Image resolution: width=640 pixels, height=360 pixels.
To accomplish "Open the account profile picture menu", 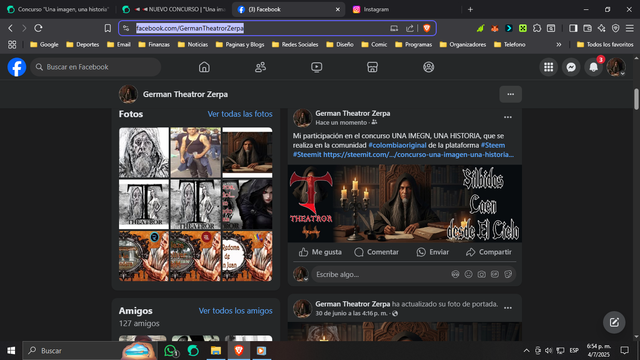I will tap(616, 67).
